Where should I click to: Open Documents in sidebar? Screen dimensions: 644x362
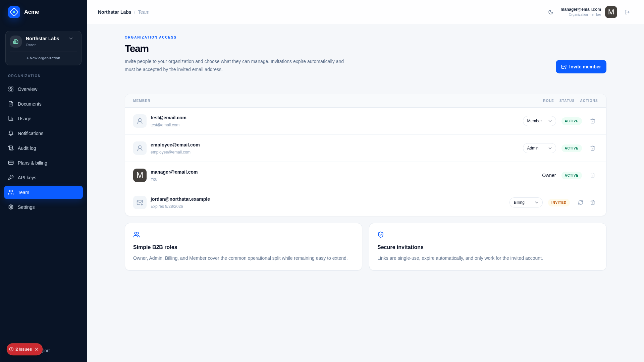tap(43, 104)
